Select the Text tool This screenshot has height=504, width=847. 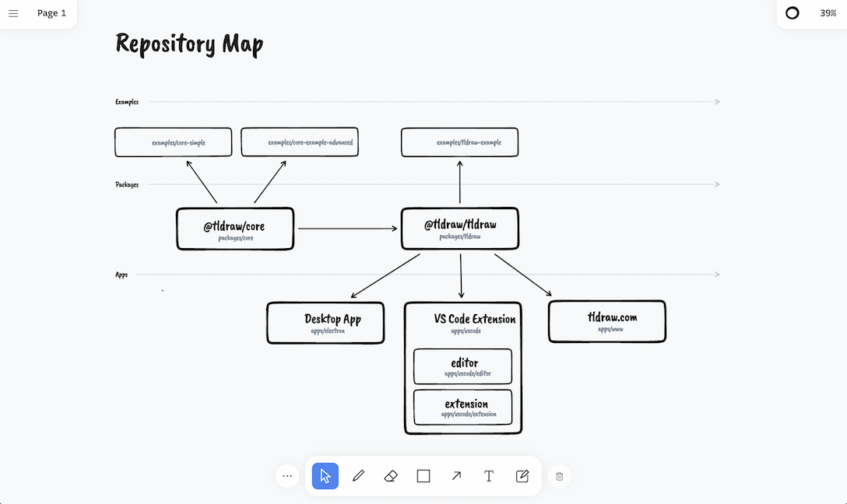[x=489, y=476]
